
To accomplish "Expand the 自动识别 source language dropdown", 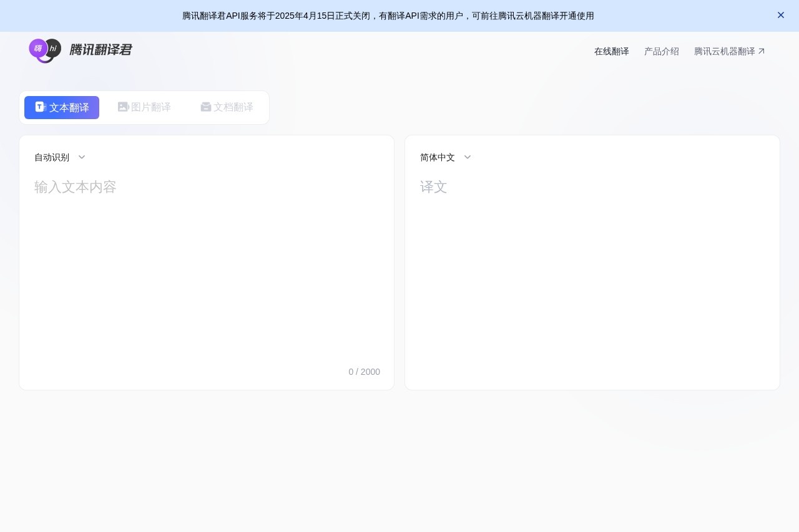I will [x=59, y=157].
